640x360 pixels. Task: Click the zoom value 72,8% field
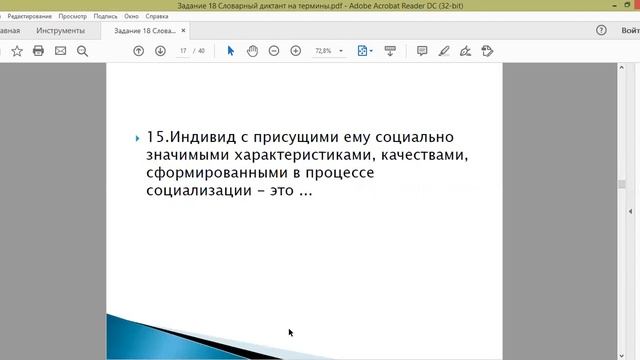coord(323,51)
